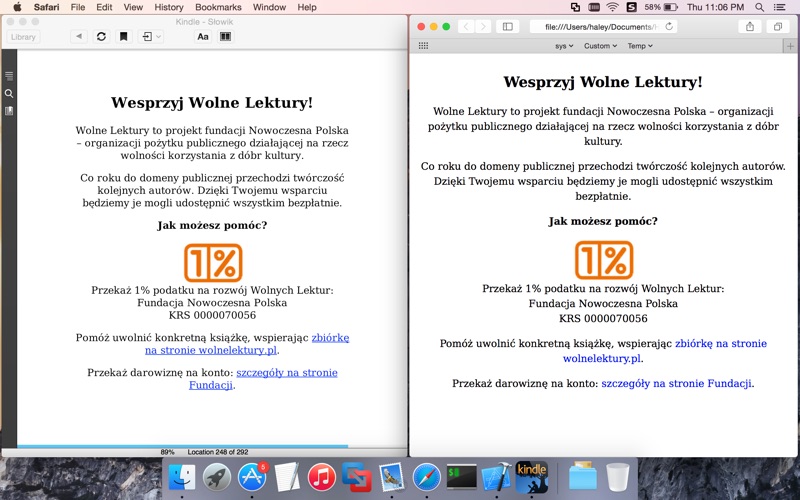Screen dimensions: 800x500
Task: Click the 1% logo in Kindle window
Action: (213, 262)
